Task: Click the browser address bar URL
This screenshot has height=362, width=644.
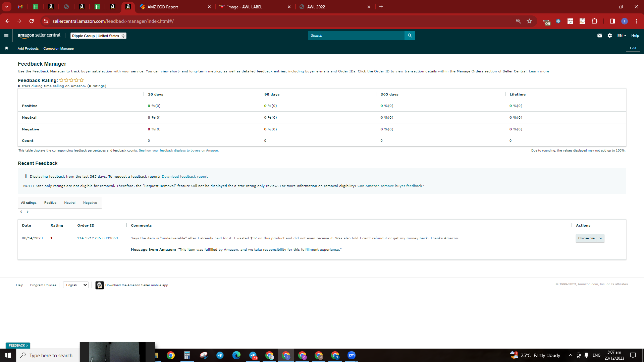Action: pos(113,21)
